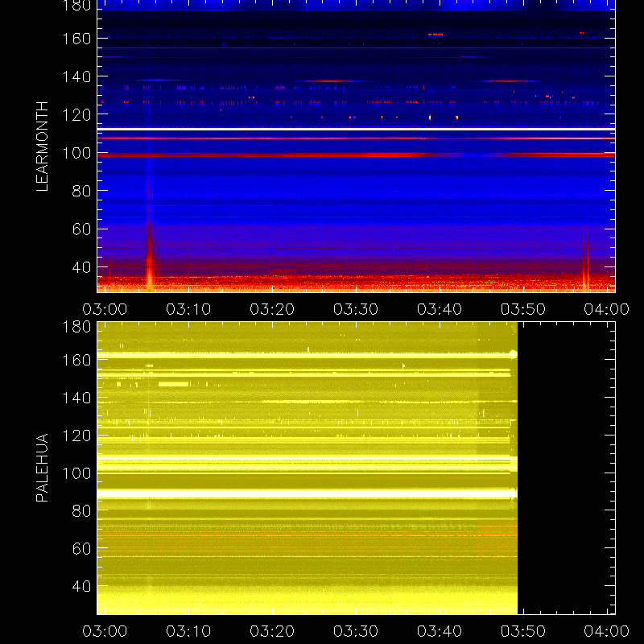This screenshot has height=644, width=644.
Task: Select the 40 frequency label on Palehua plot
Action: (x=81, y=587)
